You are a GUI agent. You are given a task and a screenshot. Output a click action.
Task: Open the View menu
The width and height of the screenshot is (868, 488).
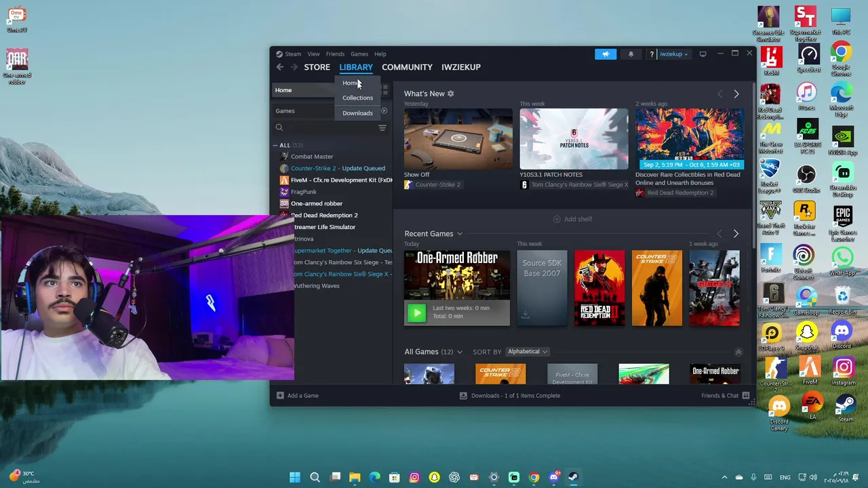pyautogui.click(x=313, y=54)
